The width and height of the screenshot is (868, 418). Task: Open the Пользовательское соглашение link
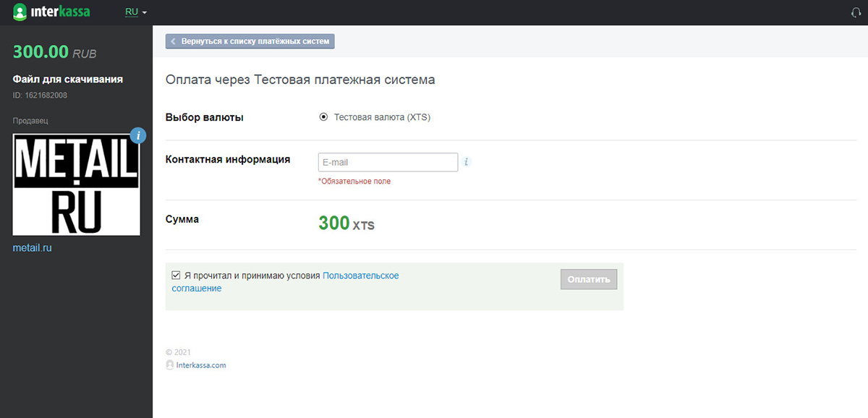click(360, 276)
